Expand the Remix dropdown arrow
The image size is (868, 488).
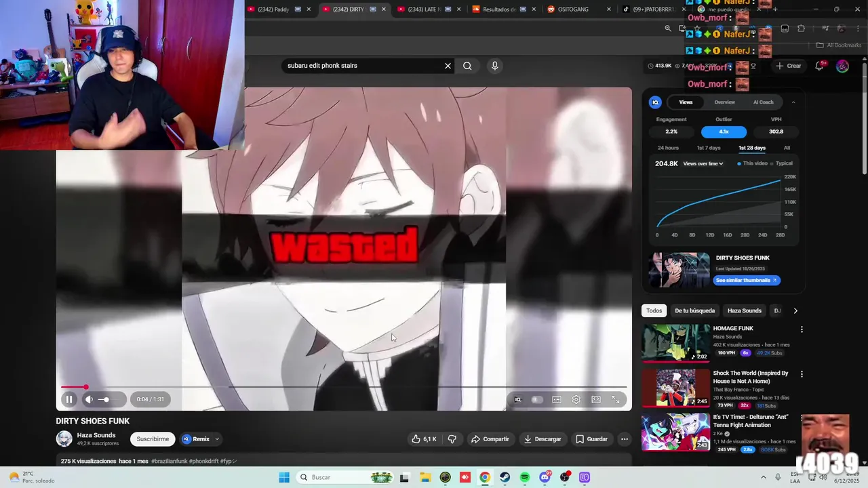tap(217, 439)
